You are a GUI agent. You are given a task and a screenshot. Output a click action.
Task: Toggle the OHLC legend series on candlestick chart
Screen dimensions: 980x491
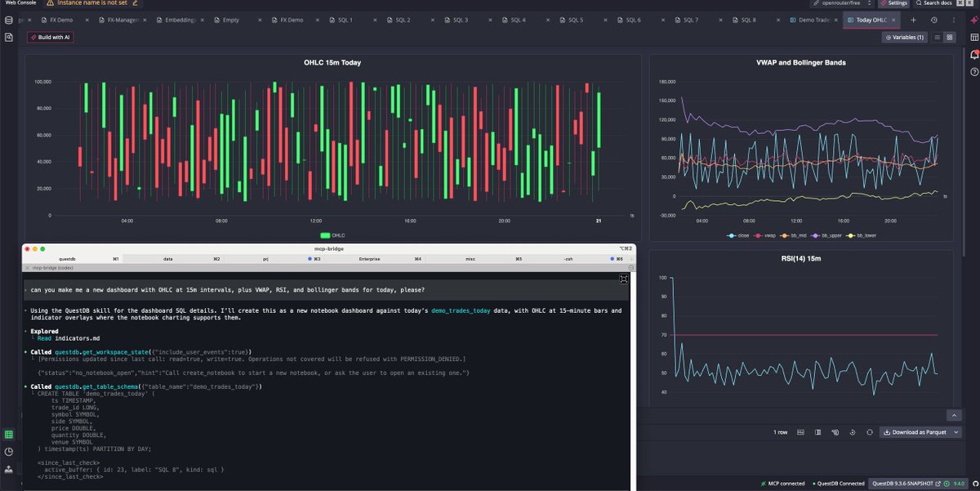click(x=332, y=235)
